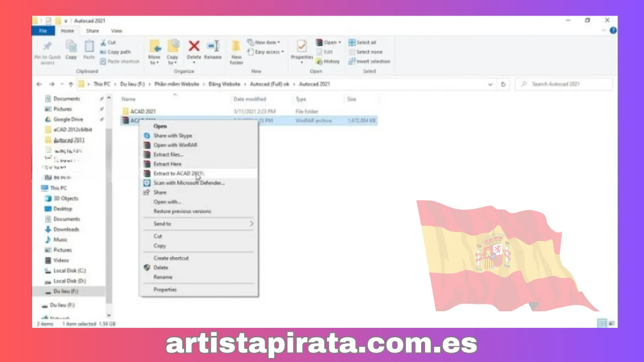This screenshot has width=644, height=362.
Task: Choose Properties in the context menu
Action: (198, 290)
